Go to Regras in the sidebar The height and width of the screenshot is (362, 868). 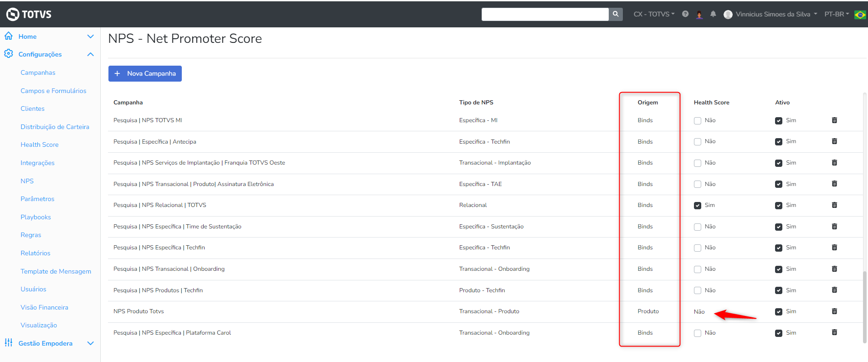pyautogui.click(x=31, y=235)
